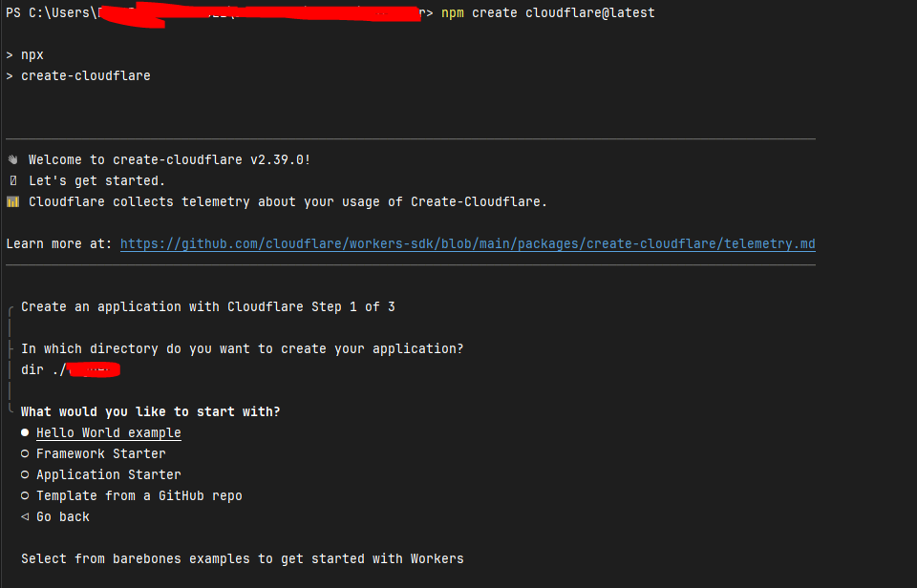The width and height of the screenshot is (917, 588).
Task: Click the waving hand emoji icon
Action: [x=12, y=159]
